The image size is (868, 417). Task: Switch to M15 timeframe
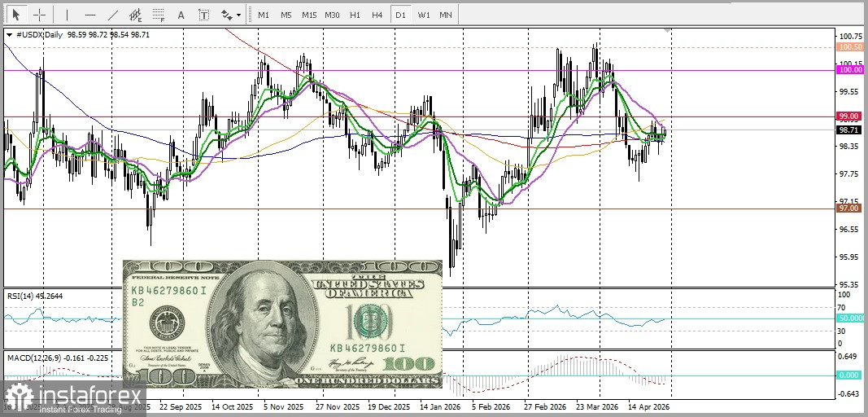(309, 15)
